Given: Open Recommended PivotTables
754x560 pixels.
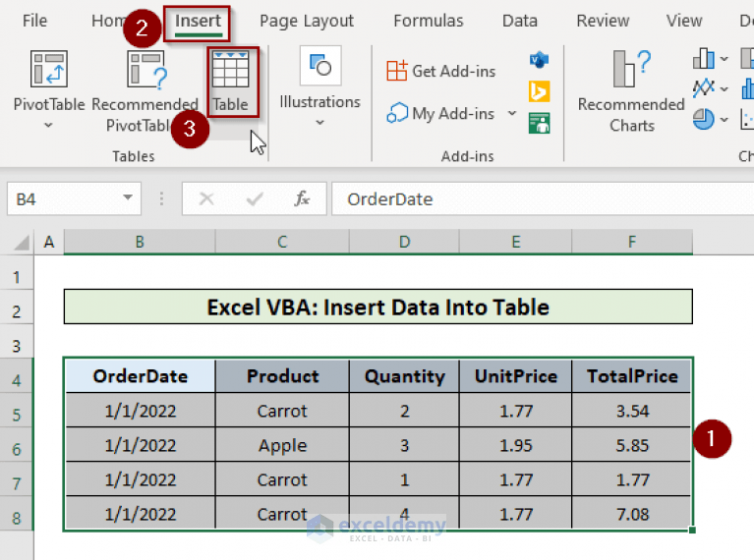Looking at the screenshot, I should tap(145, 91).
